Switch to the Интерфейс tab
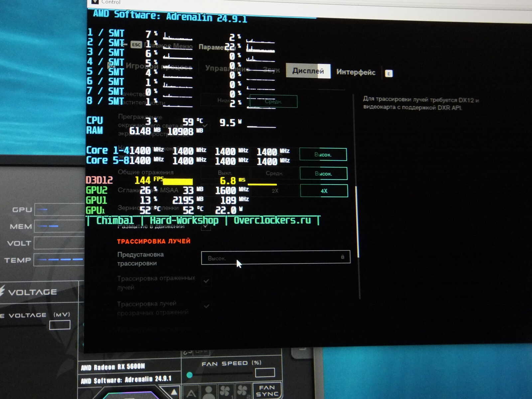The width and height of the screenshot is (532, 399). point(356,72)
